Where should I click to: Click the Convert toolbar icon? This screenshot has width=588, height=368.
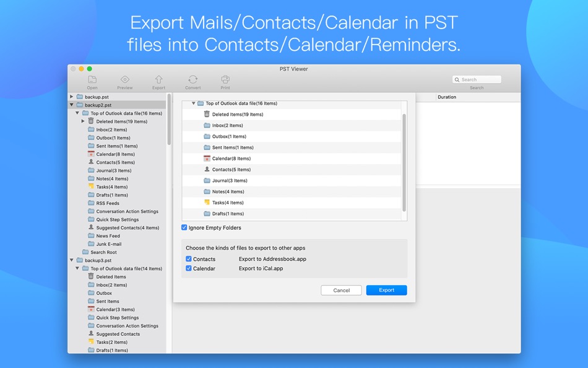192,79
